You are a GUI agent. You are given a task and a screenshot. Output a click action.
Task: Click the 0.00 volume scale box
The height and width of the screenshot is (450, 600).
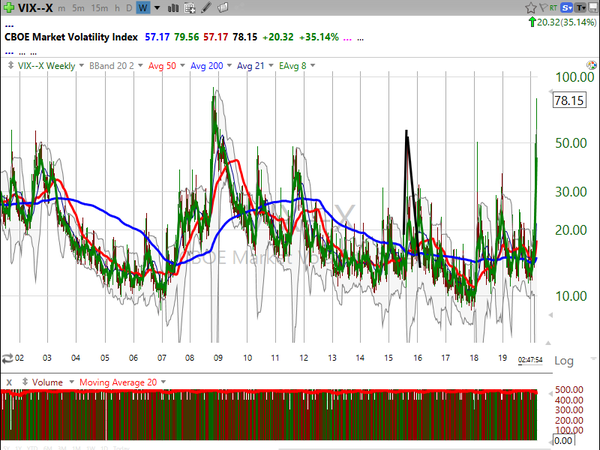[563, 440]
